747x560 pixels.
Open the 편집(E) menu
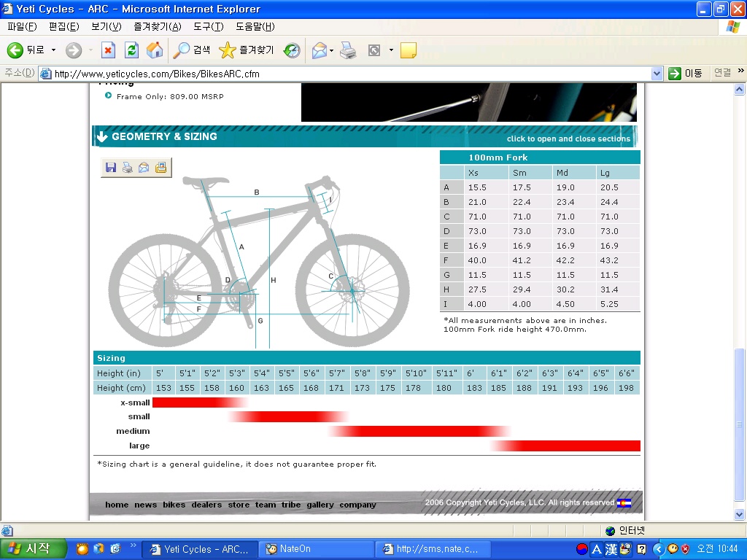tap(64, 27)
